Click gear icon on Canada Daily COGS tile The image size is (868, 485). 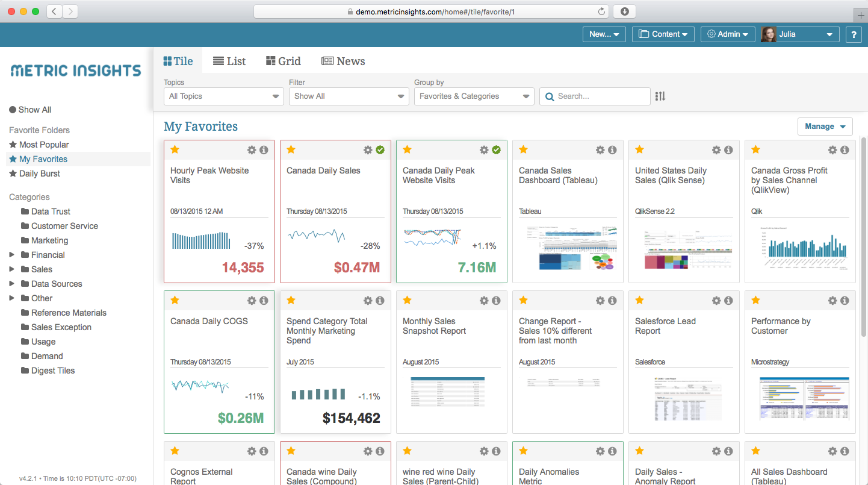[x=252, y=301]
